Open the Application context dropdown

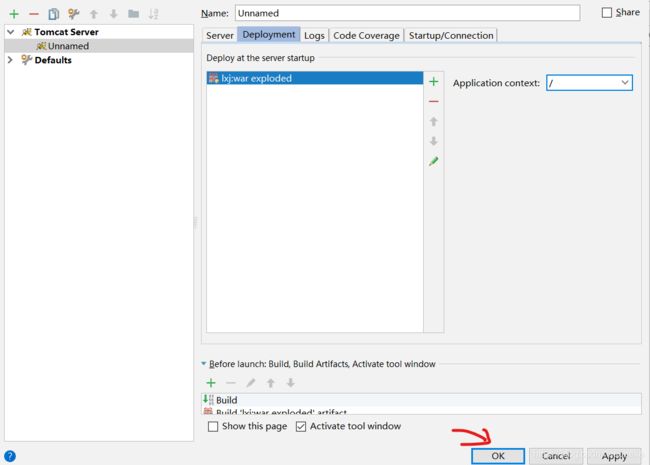625,82
